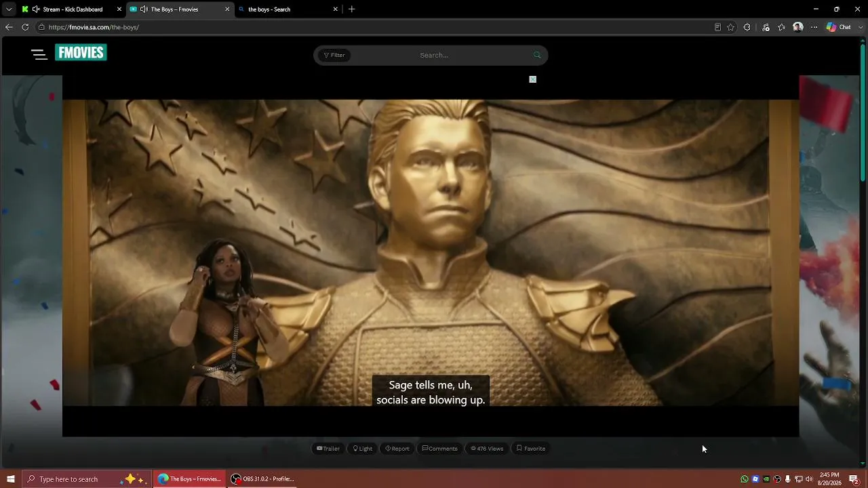Image resolution: width=868 pixels, height=488 pixels.
Task: Refresh the current page
Action: 25,27
